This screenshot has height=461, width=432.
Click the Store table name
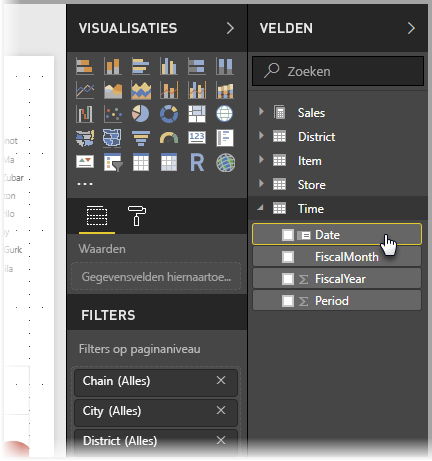click(312, 185)
